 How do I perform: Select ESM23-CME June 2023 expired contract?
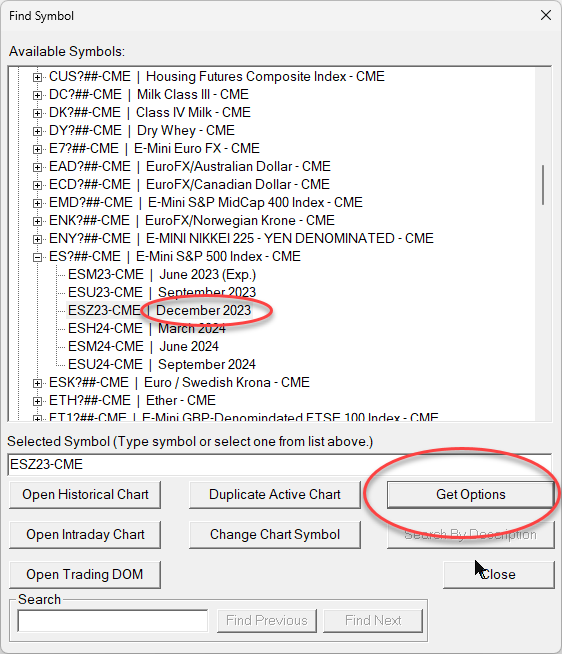[162, 274]
